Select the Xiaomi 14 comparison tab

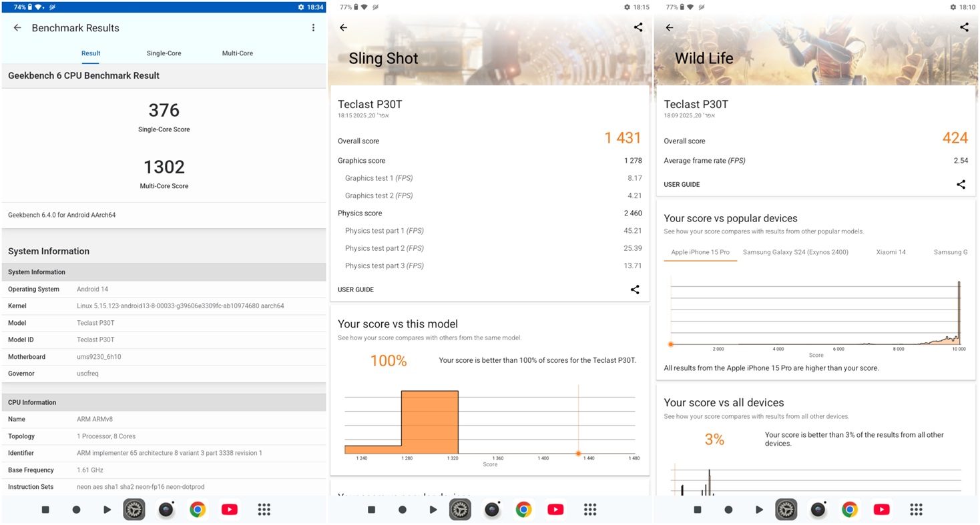891,252
